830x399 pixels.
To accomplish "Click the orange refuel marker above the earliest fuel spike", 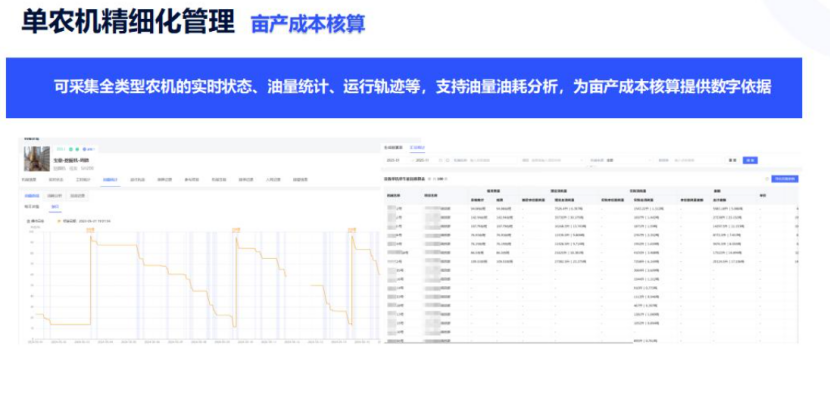I will point(91,230).
